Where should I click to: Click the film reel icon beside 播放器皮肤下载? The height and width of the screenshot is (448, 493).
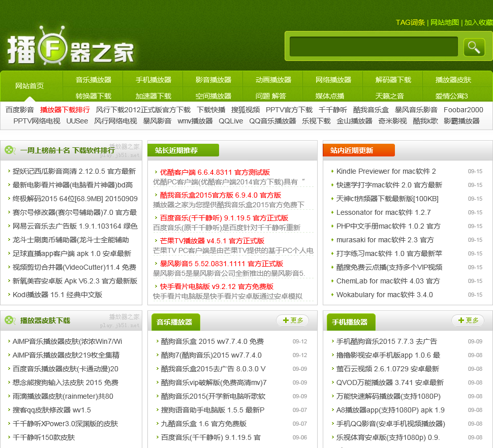point(10,321)
